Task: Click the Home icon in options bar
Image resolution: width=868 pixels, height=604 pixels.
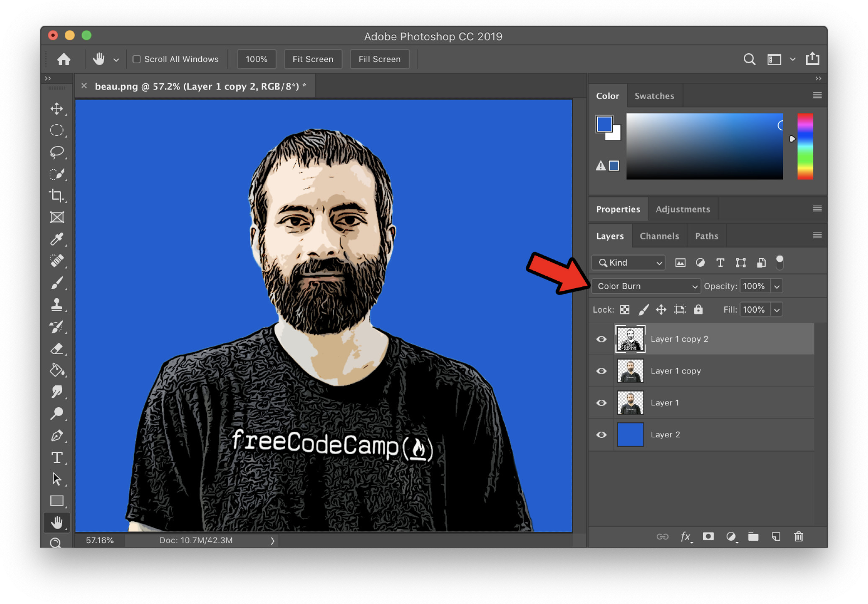Action: coord(64,59)
